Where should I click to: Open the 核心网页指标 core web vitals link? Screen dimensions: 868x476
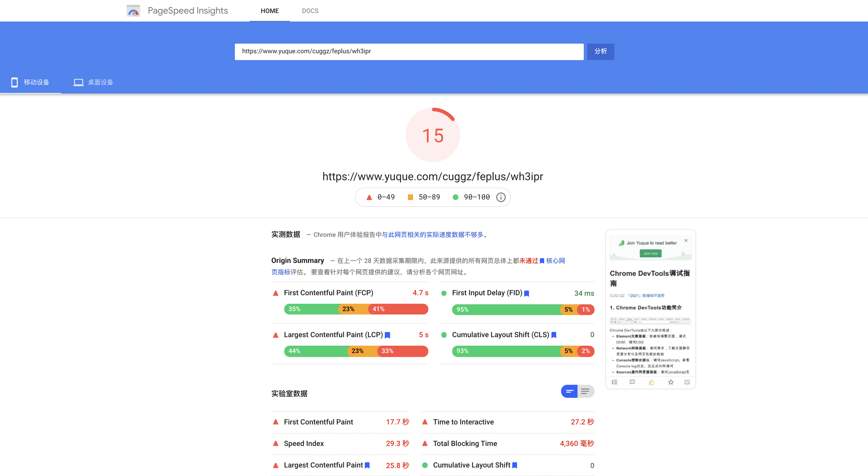click(x=555, y=261)
